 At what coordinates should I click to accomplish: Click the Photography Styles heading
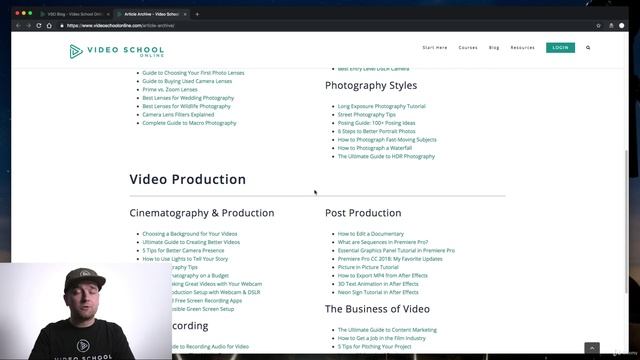[x=371, y=85]
